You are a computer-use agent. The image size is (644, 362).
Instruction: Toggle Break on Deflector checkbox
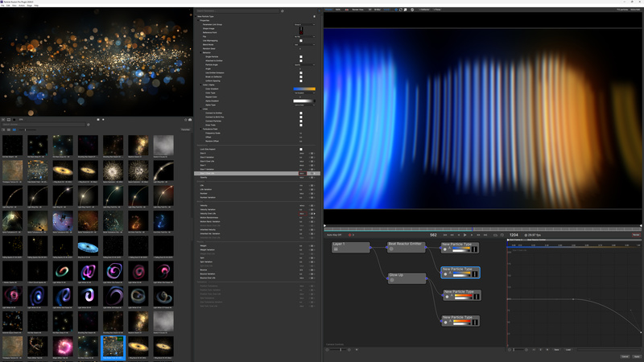[x=301, y=76]
